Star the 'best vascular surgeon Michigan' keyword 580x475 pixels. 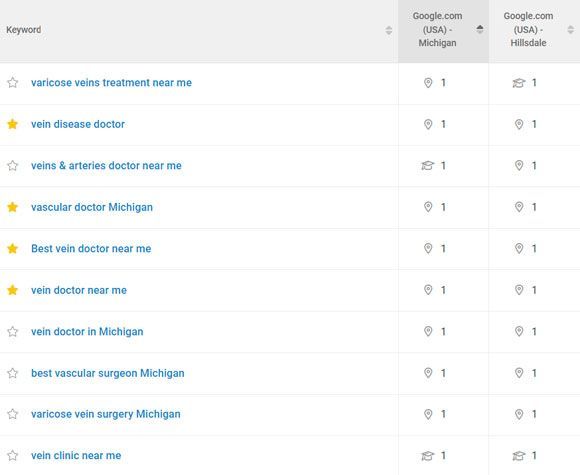point(13,373)
